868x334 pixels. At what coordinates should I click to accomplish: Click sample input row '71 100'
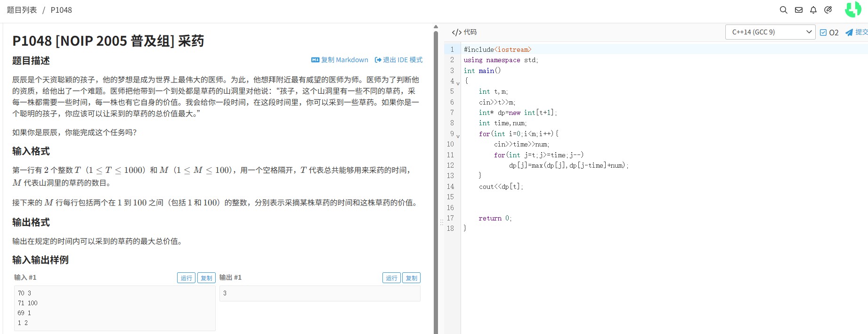pos(28,303)
